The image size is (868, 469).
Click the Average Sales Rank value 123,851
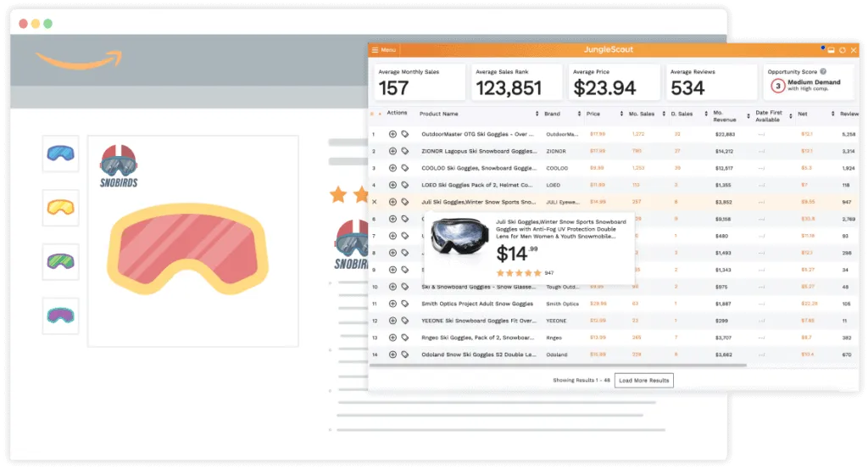click(509, 88)
